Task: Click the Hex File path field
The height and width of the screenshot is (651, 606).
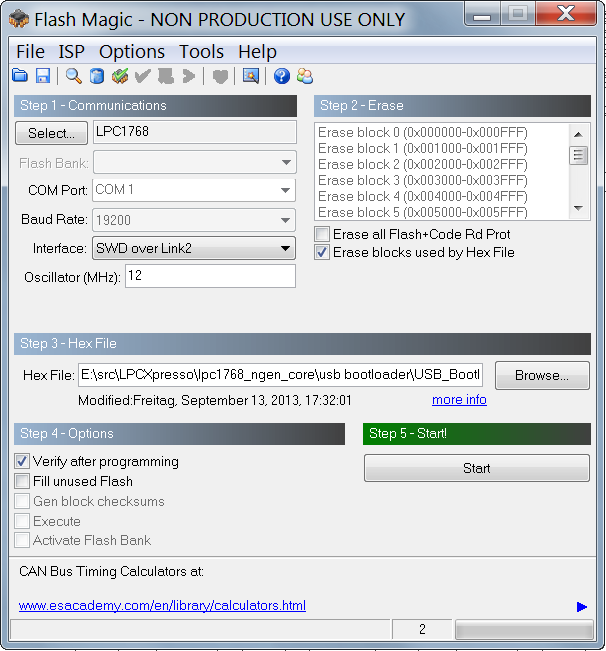Action: [280, 375]
